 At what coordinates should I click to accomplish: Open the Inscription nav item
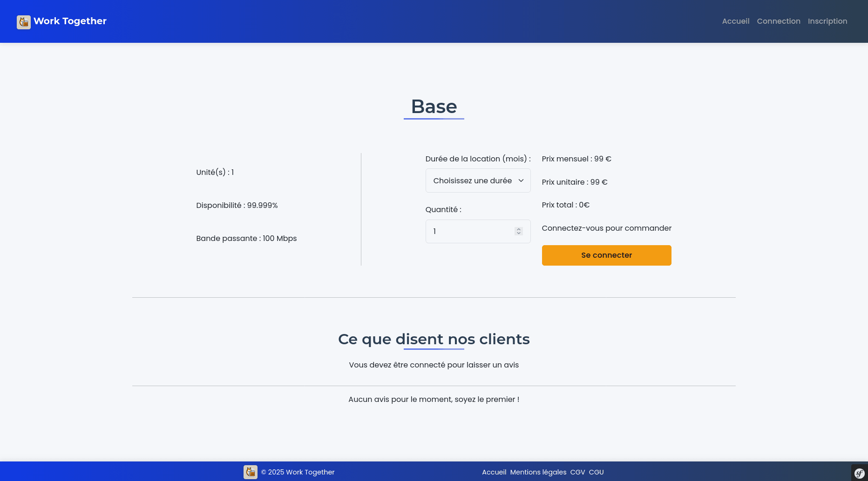(x=827, y=21)
